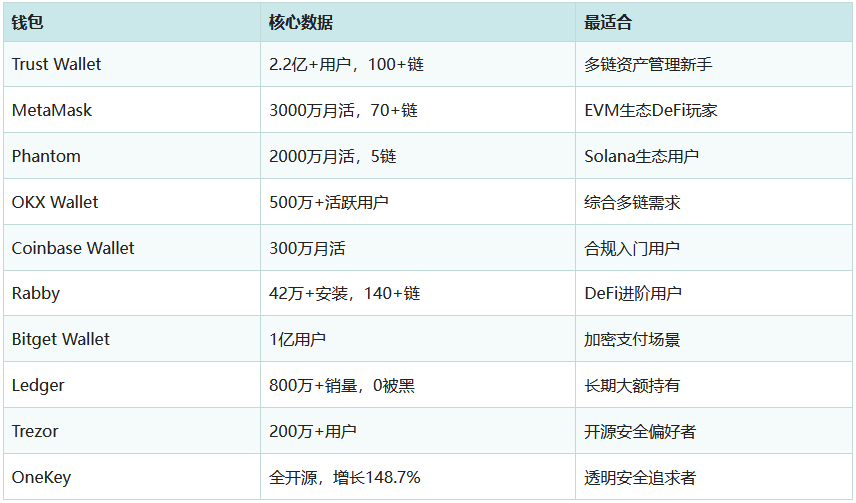Image resolution: width=856 pixels, height=503 pixels.
Task: Select the cell 透明安全追求者
Action: (714, 476)
